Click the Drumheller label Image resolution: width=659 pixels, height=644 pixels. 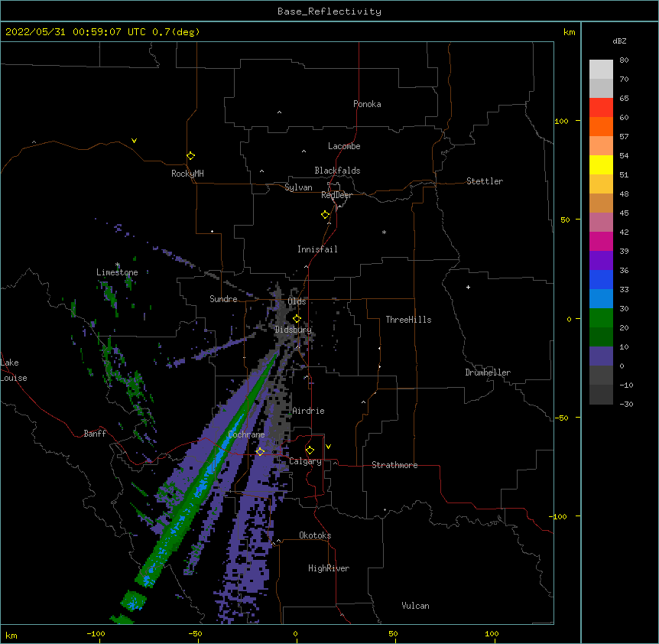pos(488,372)
